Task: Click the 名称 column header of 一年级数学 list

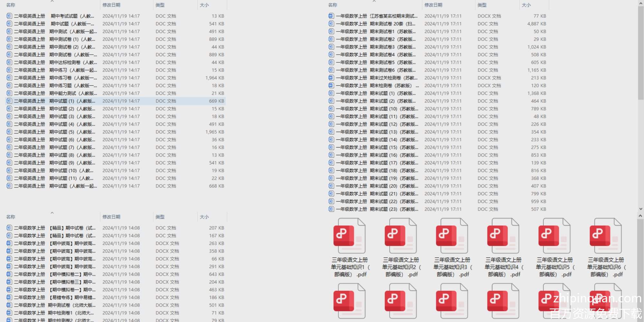Action: 333,5
